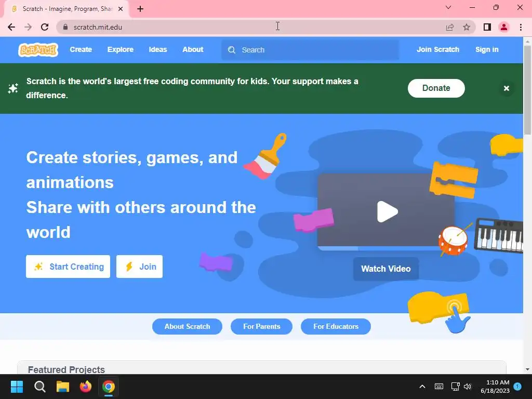The width and height of the screenshot is (532, 399).
Task: Click the Scratch logo in navbar
Action: (x=38, y=50)
